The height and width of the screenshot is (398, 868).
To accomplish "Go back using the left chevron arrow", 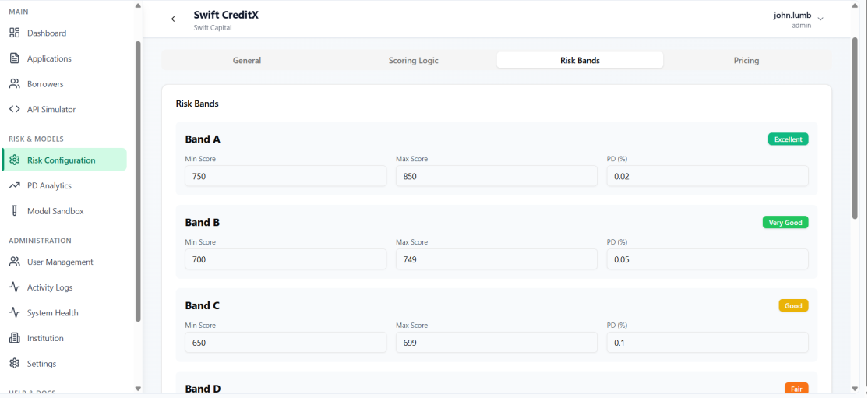I will (173, 19).
